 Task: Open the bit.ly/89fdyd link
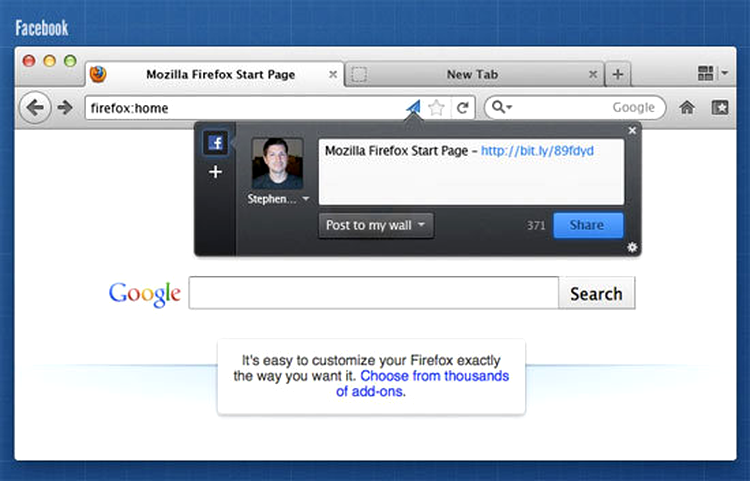(x=537, y=151)
